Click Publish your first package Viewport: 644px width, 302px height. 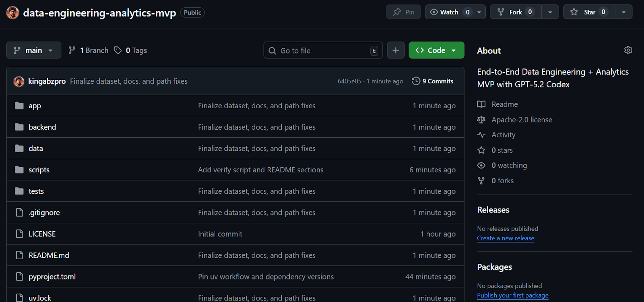(x=512, y=296)
